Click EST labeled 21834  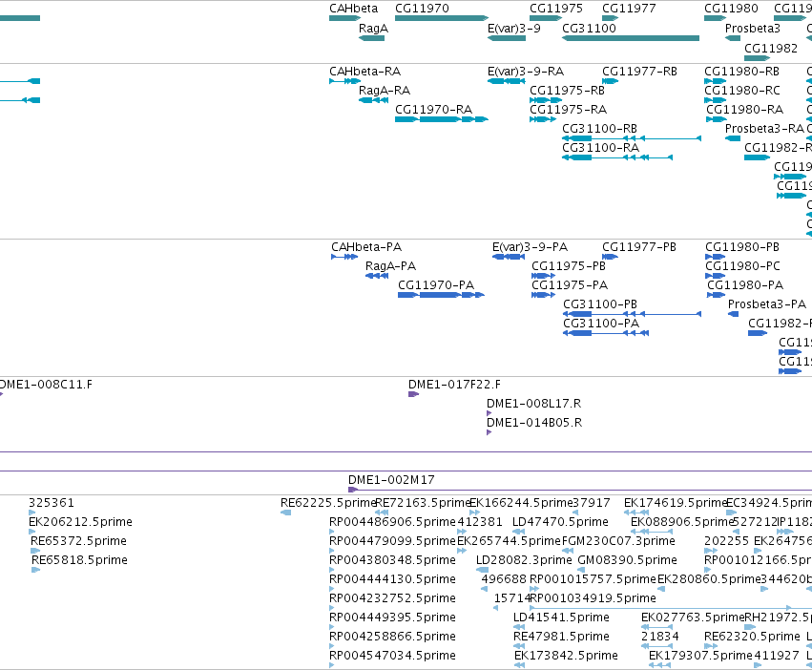(x=659, y=637)
